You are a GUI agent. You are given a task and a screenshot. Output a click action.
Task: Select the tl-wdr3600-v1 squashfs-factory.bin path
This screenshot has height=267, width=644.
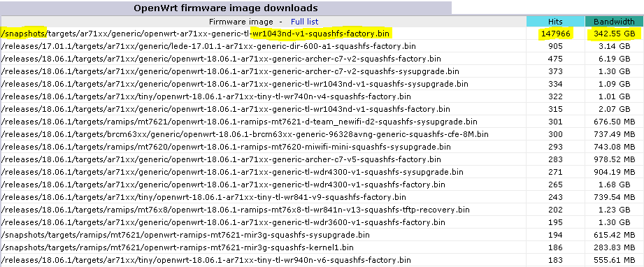tap(223, 222)
